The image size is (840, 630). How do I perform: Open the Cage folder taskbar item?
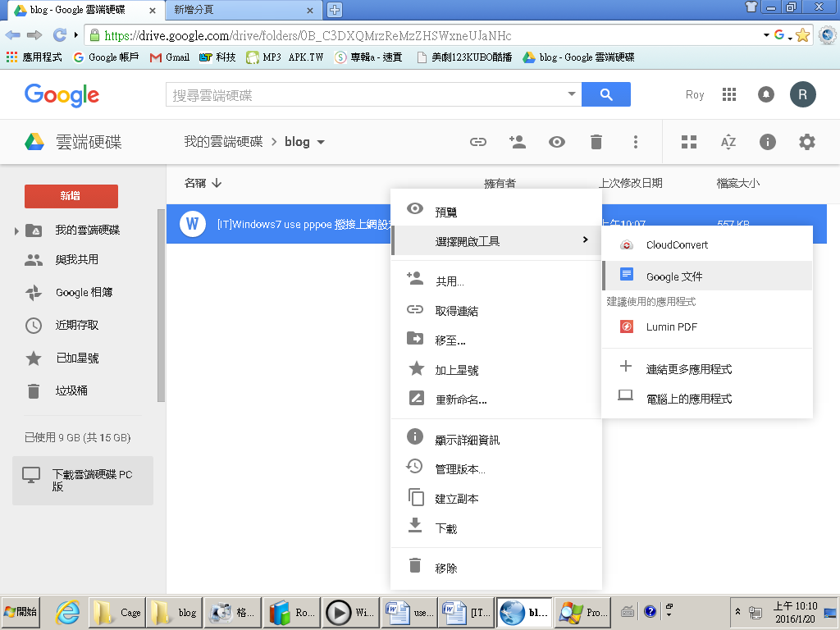(116, 612)
